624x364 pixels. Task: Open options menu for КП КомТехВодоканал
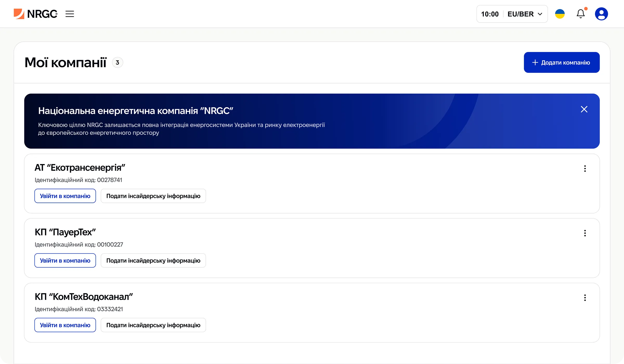coord(585,298)
